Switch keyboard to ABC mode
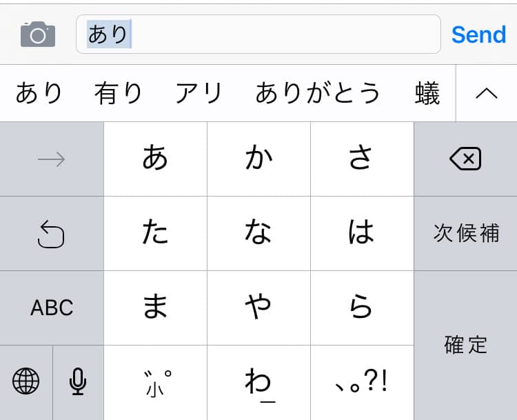This screenshot has width=517, height=420. 52,308
